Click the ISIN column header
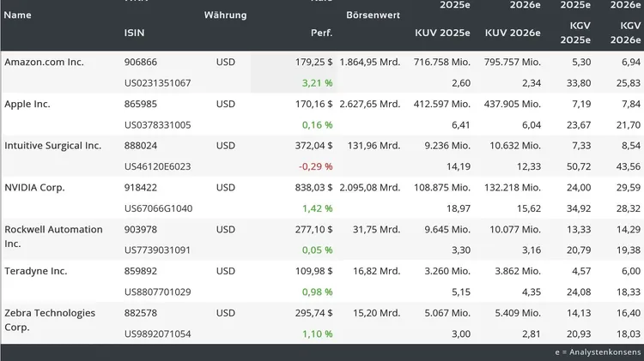 point(134,33)
